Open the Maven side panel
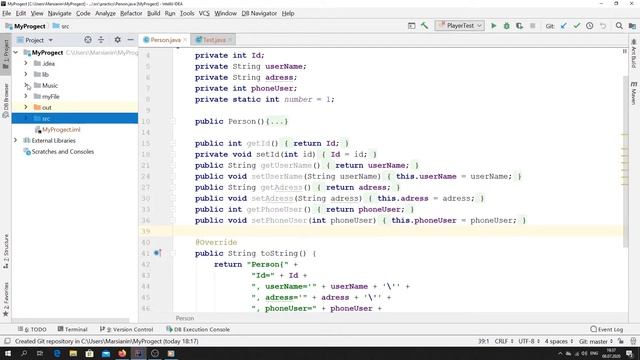This screenshot has height=360, width=640. tap(633, 93)
